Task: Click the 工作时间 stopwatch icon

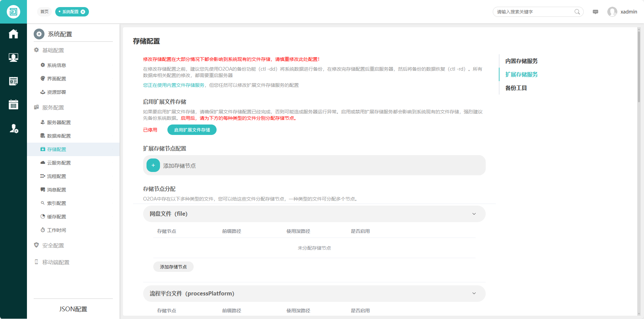Action: [x=43, y=230]
